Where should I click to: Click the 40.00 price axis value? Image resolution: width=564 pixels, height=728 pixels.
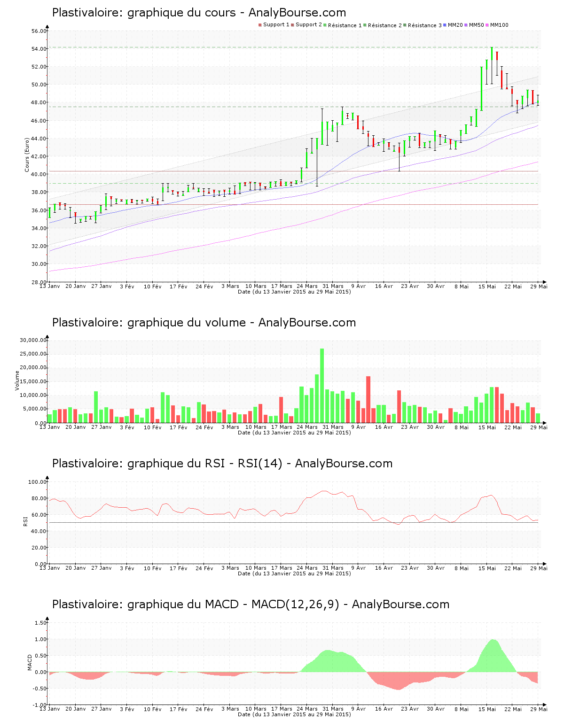click(39, 174)
